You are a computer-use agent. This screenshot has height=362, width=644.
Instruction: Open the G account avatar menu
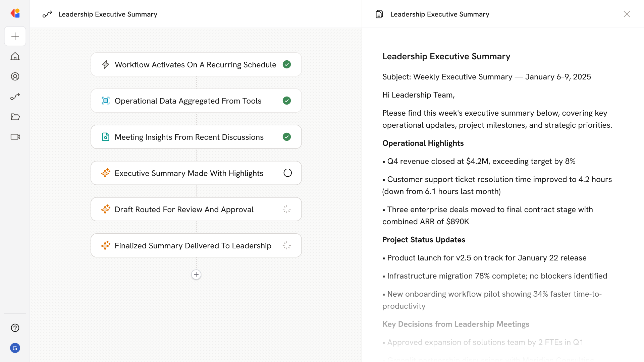coord(15,348)
